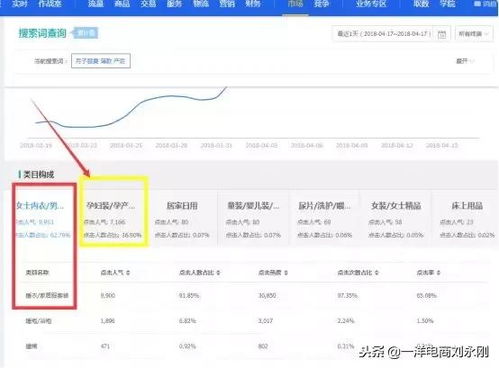The height and width of the screenshot is (368, 499).
Task: Click the 8,900 点击人气 value
Action: click(x=108, y=296)
